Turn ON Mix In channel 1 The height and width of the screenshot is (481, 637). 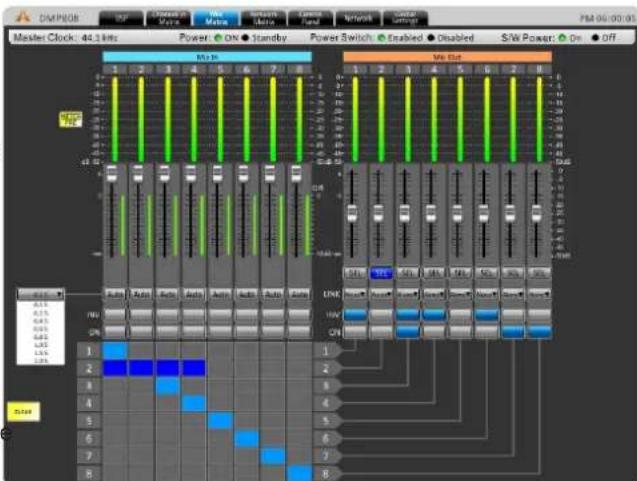pos(115,332)
